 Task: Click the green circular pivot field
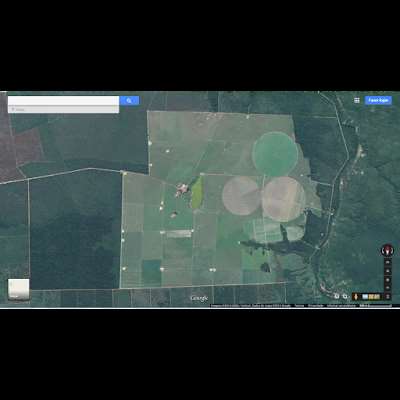275,154
